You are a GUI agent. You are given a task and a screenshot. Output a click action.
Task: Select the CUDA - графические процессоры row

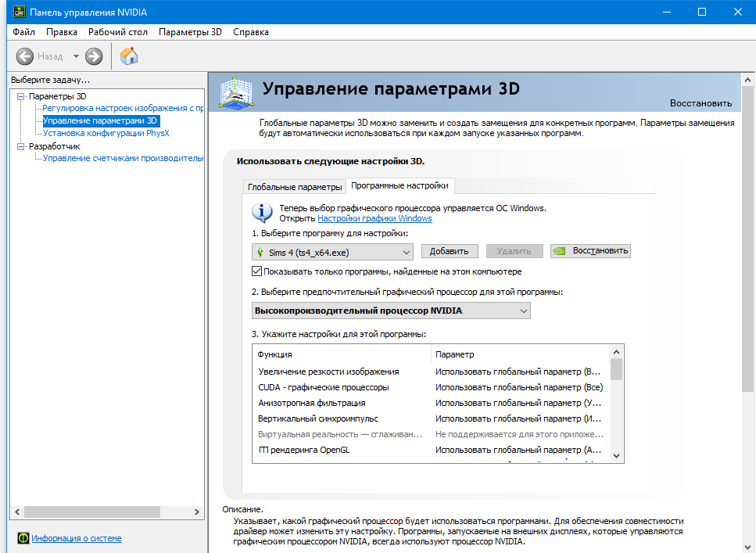(x=430, y=387)
